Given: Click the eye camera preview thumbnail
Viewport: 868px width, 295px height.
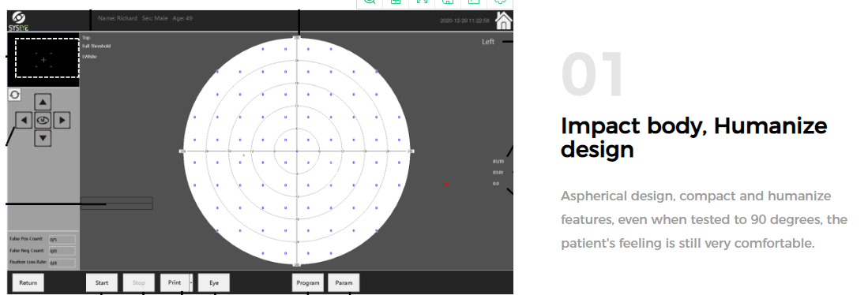Looking at the screenshot, I should pyautogui.click(x=43, y=59).
